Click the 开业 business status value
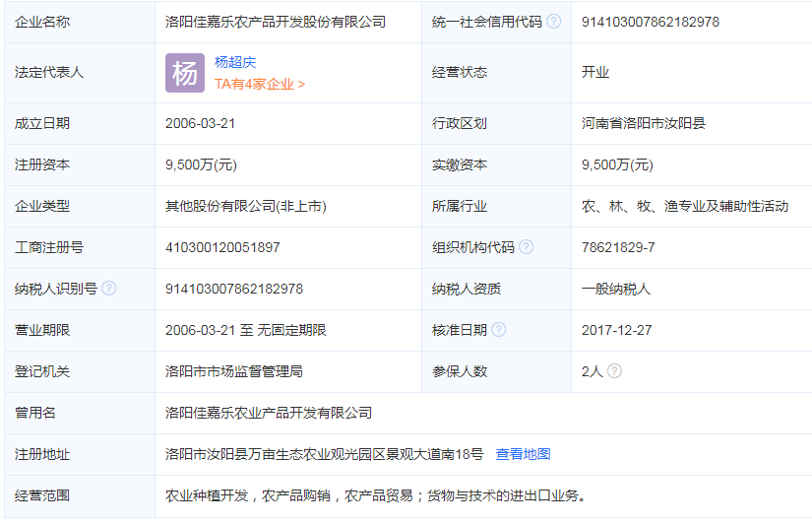 tap(595, 72)
